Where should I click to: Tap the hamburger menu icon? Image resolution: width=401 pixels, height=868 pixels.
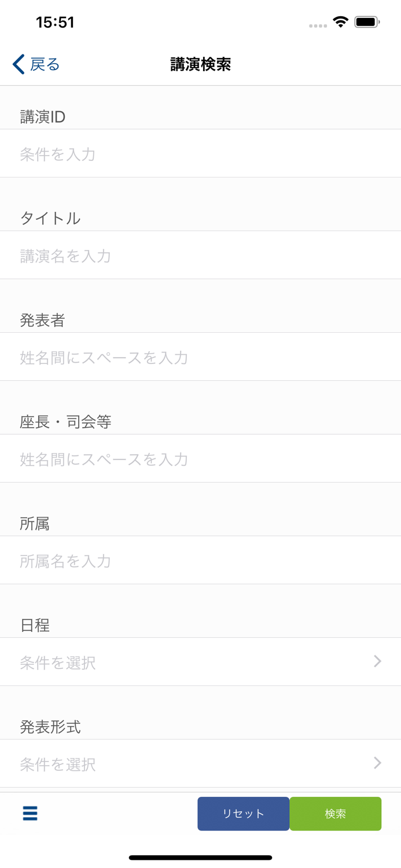(x=30, y=814)
